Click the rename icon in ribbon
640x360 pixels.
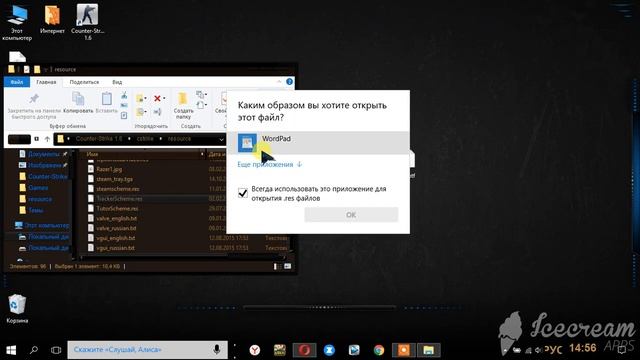coord(158,112)
